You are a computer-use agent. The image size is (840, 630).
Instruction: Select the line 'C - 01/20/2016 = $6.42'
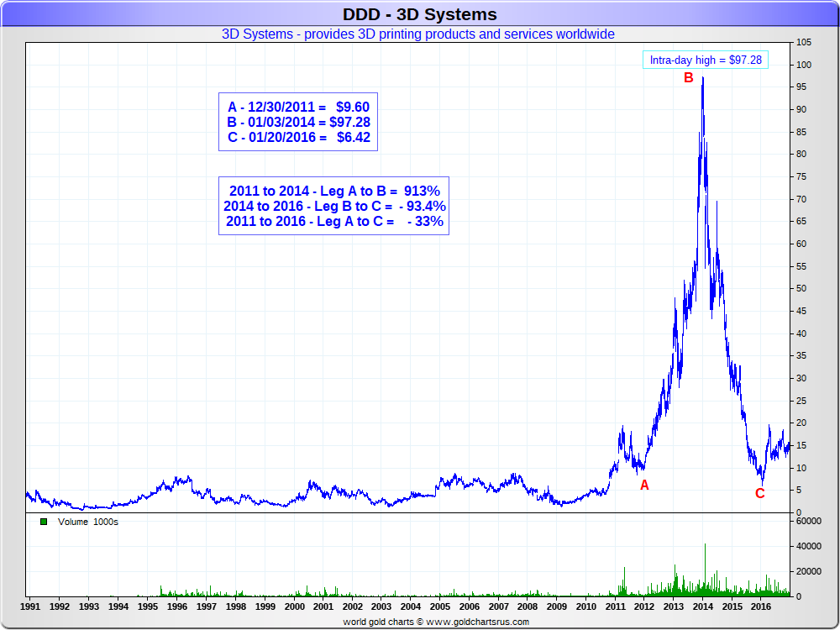[x=298, y=137]
